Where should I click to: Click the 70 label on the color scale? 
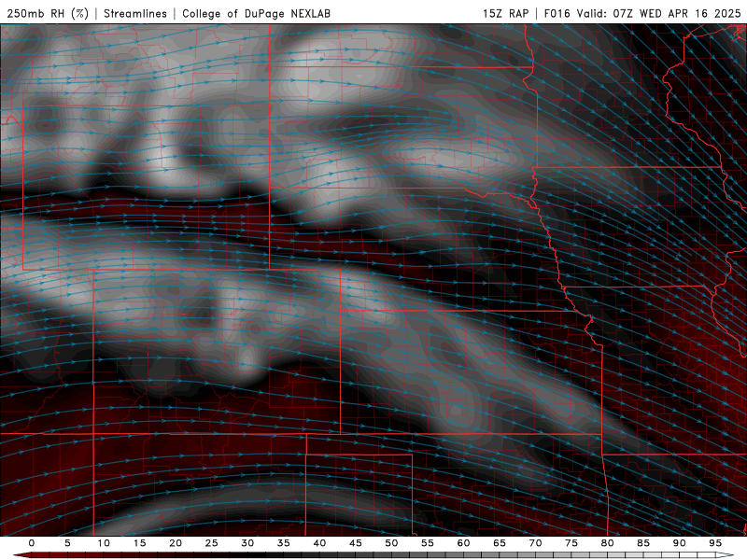535,543
